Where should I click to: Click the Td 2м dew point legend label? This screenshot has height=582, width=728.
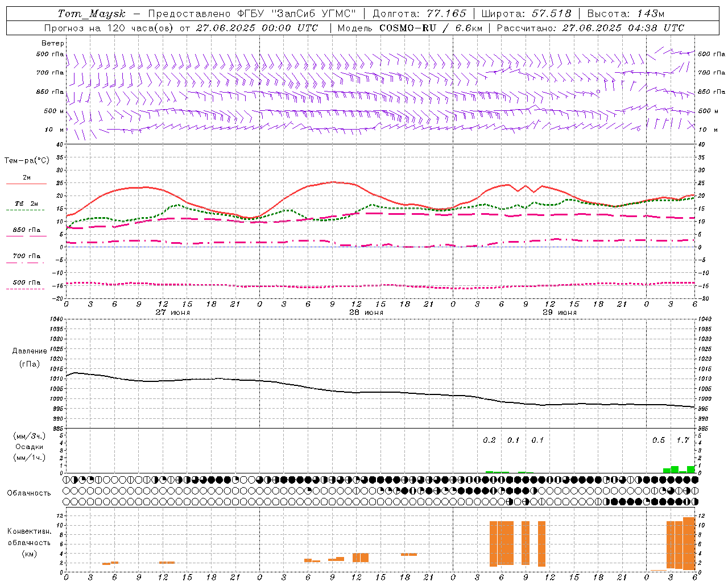coord(27,203)
